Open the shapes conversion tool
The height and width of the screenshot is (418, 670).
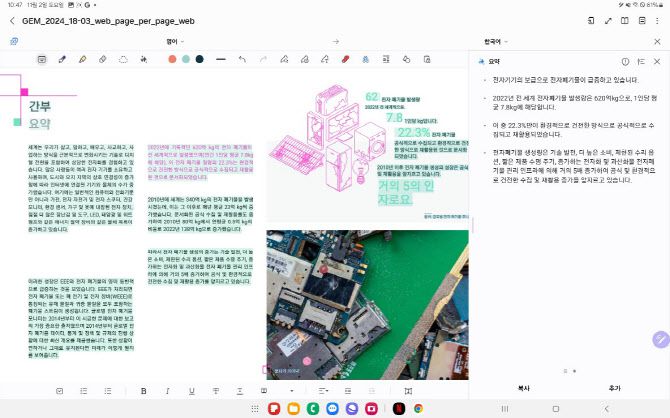[406, 59]
